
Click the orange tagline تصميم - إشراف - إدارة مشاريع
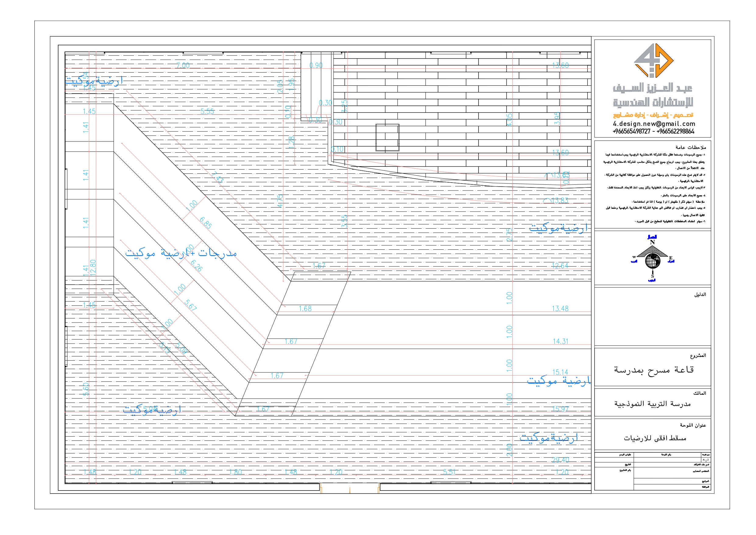pos(653,115)
